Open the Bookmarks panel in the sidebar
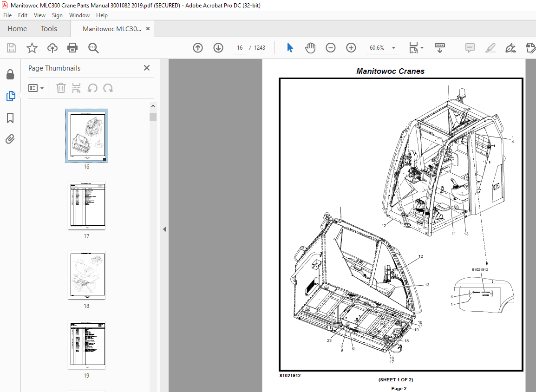Viewport: 536px width, 392px height. pos(10,118)
